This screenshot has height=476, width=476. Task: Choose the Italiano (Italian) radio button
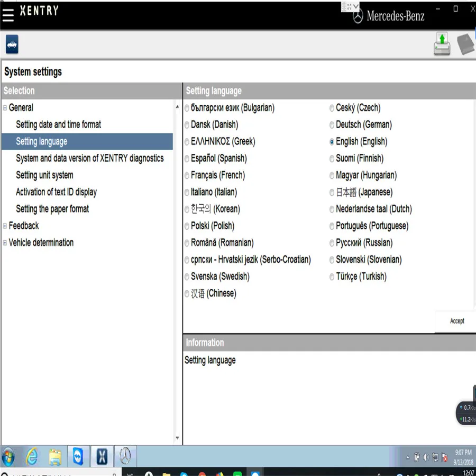pos(187,193)
